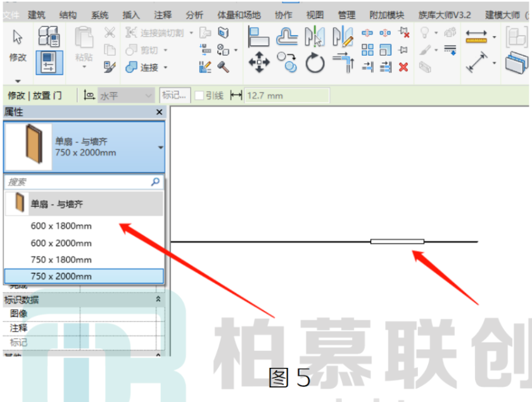This screenshot has width=532, height=402.
Task: Click the search magnifier icon
Action: point(155,182)
